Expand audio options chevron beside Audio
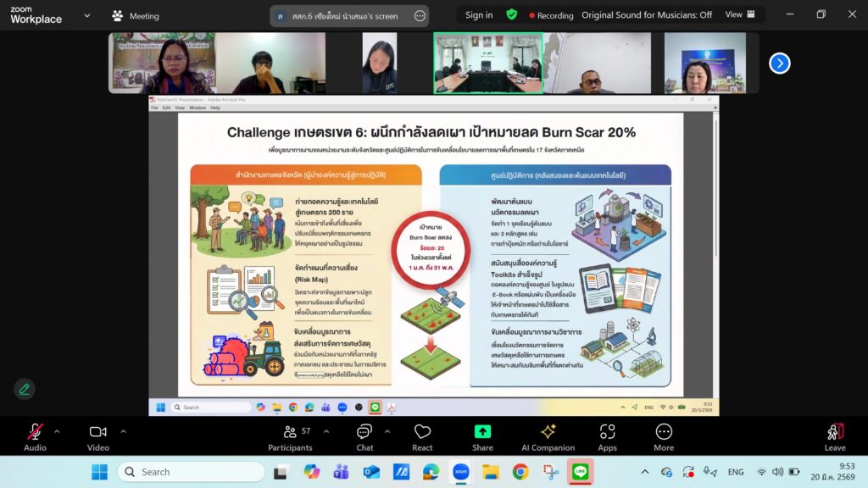 click(x=57, y=431)
